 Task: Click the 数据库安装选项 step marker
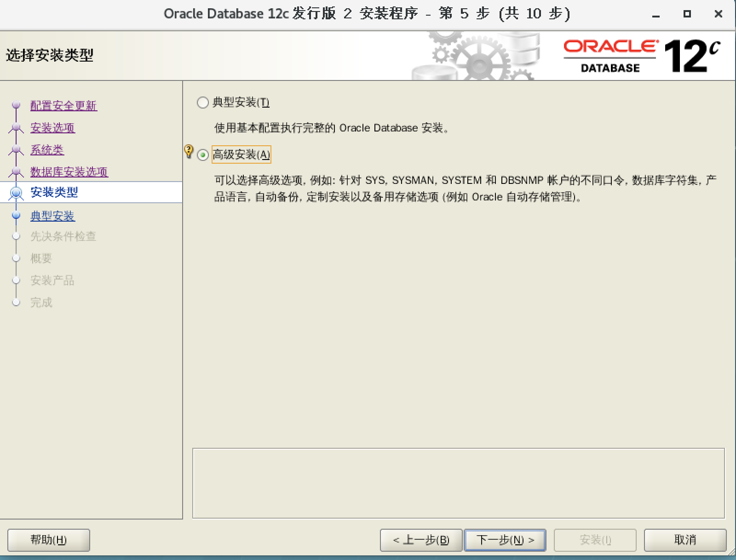pos(16,171)
